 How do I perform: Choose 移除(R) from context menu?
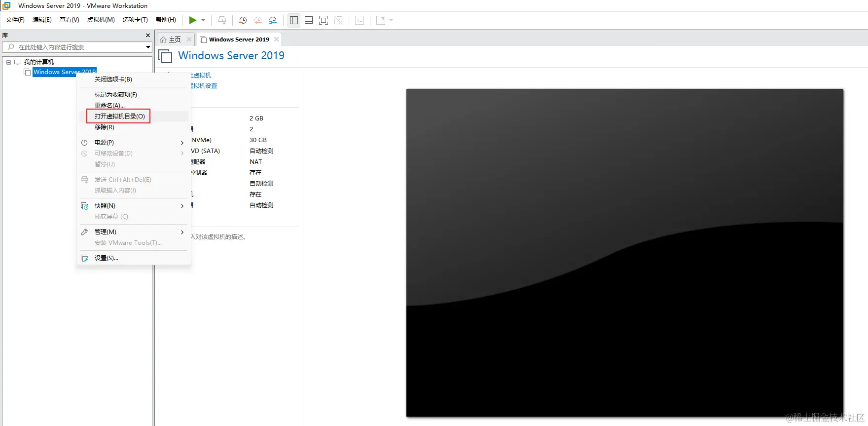pyautogui.click(x=134, y=127)
